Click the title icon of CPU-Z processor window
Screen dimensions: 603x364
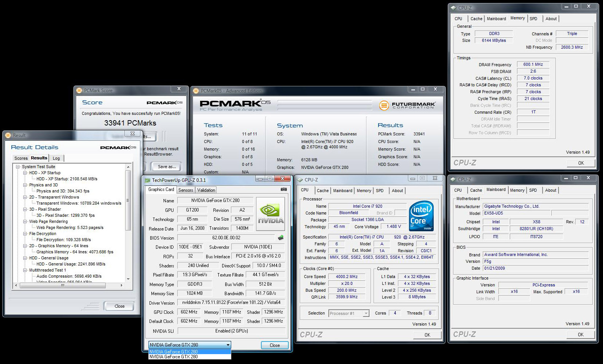coord(300,180)
